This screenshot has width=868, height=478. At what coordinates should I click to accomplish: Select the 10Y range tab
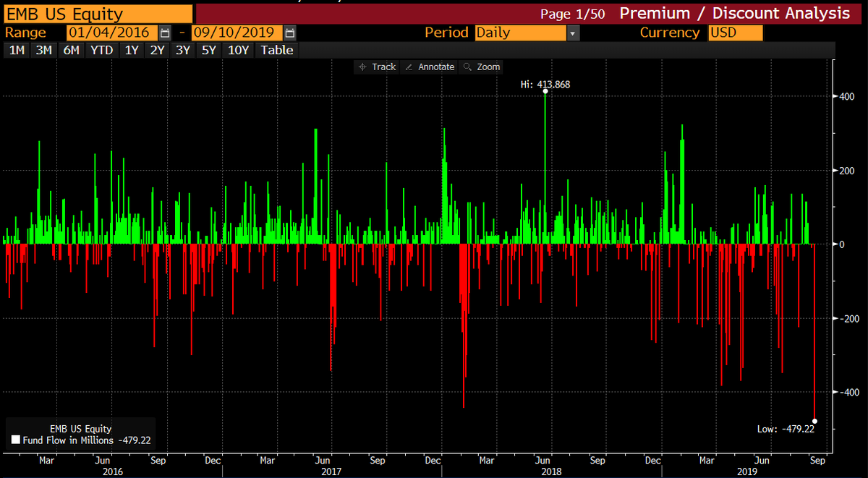(x=239, y=50)
